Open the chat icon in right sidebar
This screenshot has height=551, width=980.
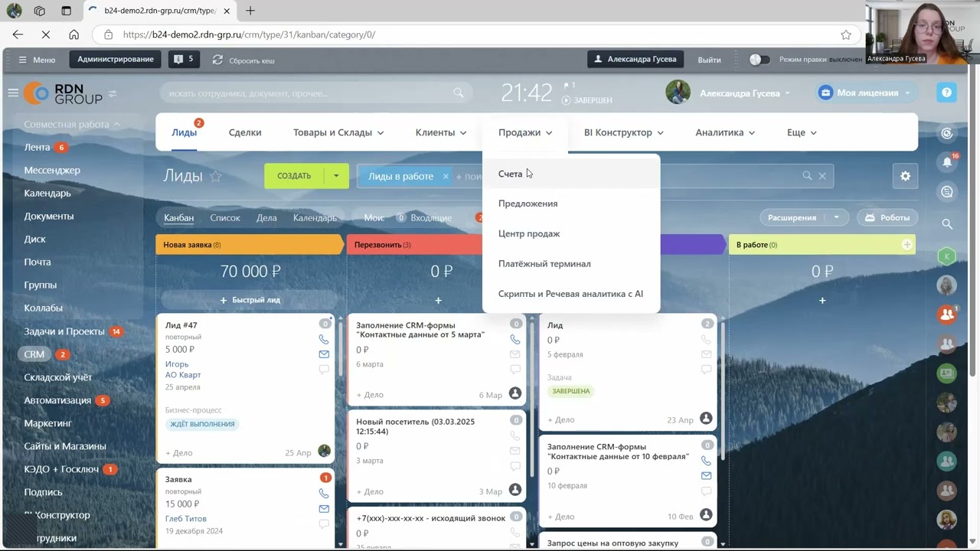click(947, 192)
